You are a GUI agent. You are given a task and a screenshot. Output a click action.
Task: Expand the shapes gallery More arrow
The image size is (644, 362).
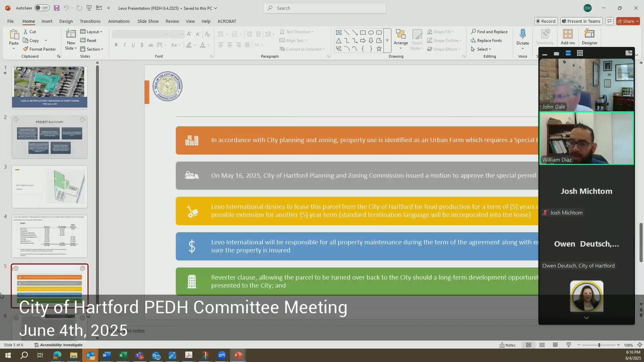387,40
